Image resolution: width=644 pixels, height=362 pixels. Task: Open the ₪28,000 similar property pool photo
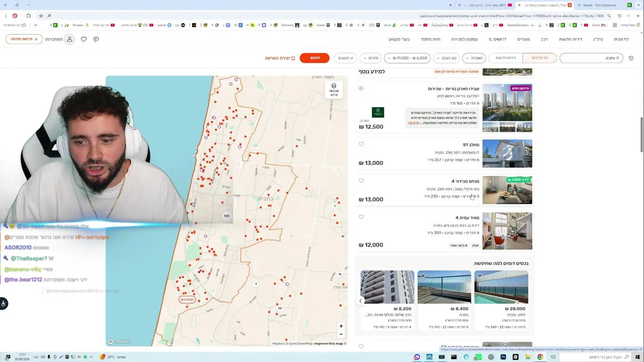(x=501, y=287)
